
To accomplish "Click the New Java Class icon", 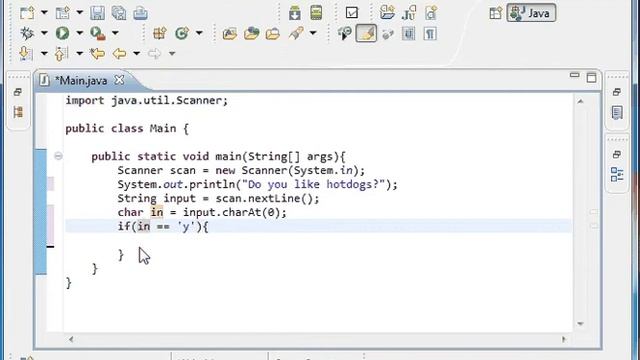I will (x=182, y=33).
